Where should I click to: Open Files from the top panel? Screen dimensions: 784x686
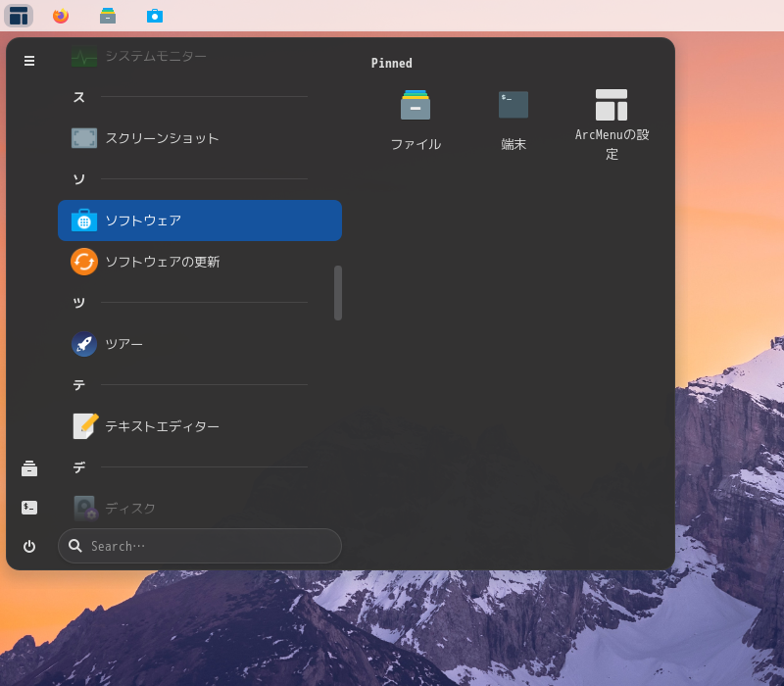tap(108, 16)
